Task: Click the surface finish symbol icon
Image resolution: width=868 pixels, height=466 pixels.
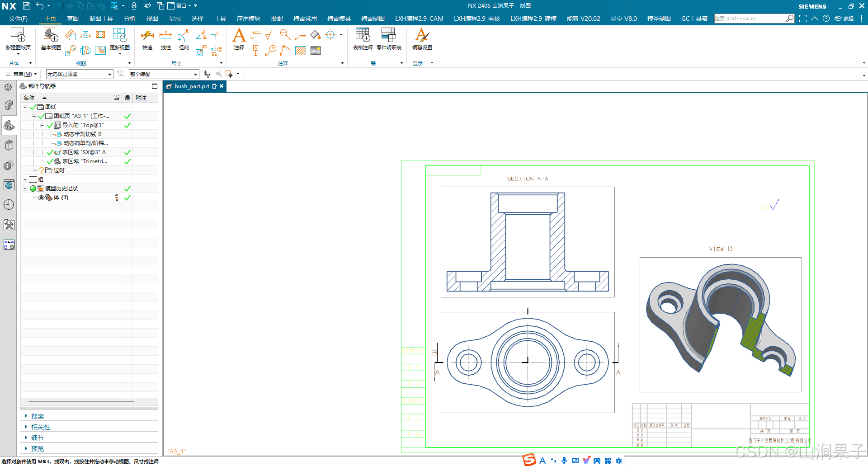Action: pyautogui.click(x=270, y=35)
